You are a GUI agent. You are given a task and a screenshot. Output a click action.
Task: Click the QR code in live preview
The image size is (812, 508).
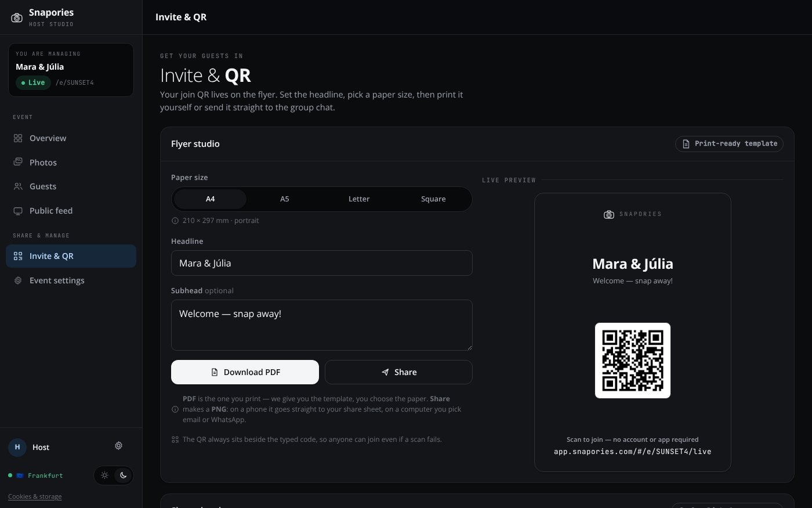[x=633, y=361]
